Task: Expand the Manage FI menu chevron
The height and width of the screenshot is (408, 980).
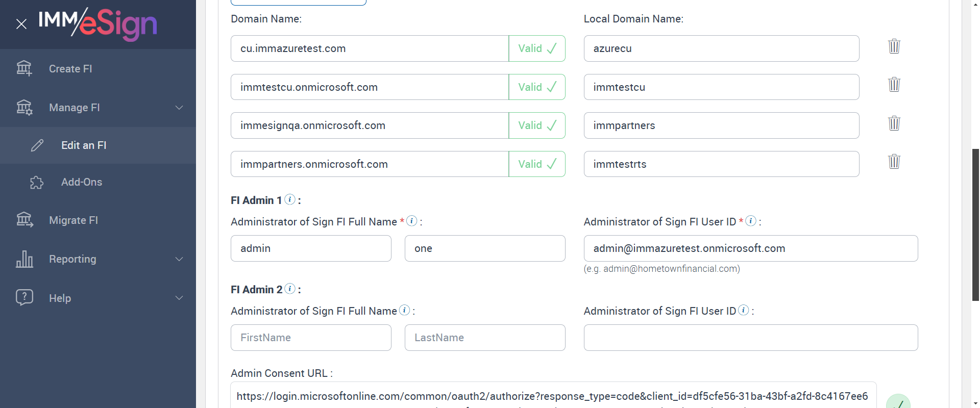Action: [x=179, y=108]
